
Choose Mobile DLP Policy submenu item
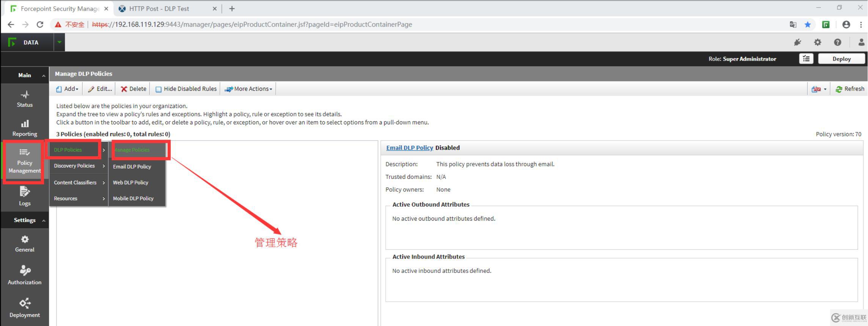[137, 198]
